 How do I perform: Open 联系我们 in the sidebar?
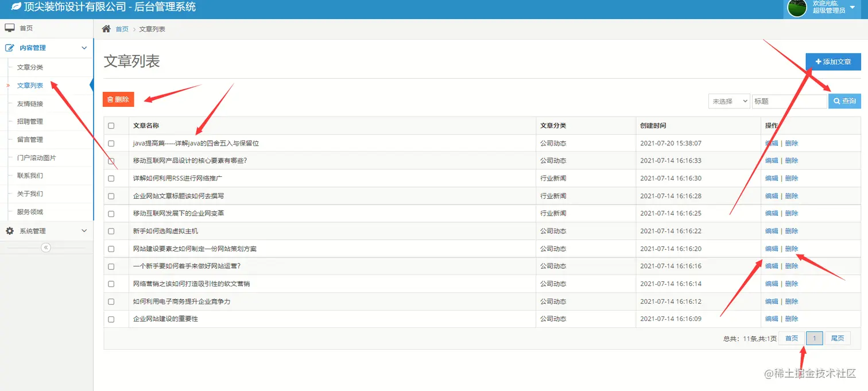(x=30, y=176)
